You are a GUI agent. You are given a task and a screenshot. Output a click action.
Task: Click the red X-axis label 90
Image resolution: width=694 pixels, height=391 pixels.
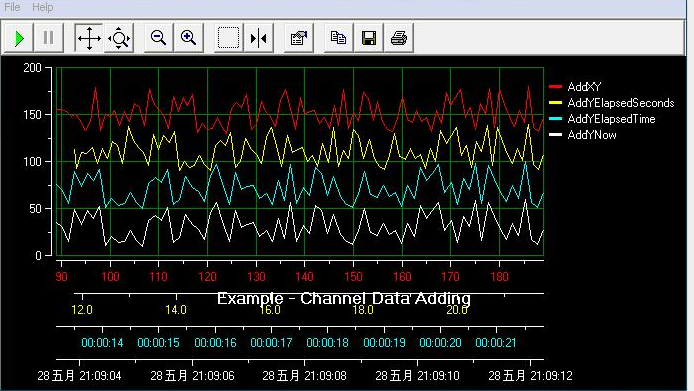62,277
